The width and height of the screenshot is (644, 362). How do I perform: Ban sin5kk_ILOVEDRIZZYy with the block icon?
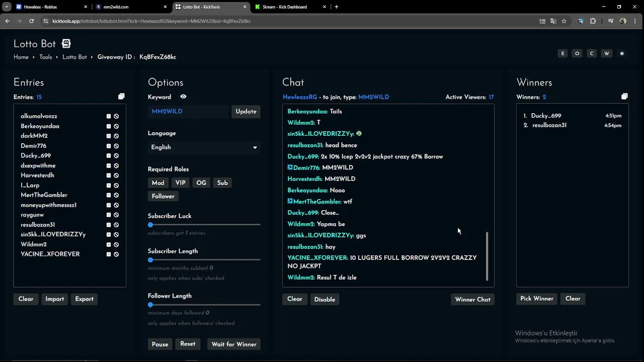(x=116, y=234)
